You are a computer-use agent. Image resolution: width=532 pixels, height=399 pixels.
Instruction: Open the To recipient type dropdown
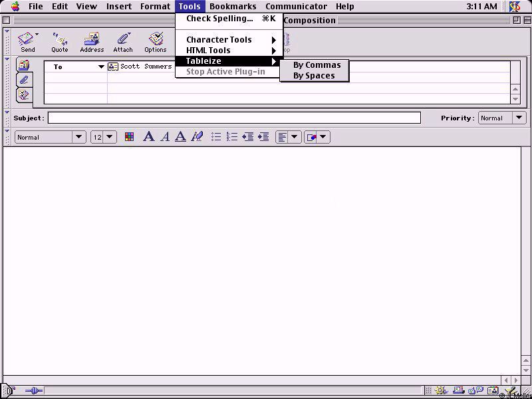[x=101, y=67]
